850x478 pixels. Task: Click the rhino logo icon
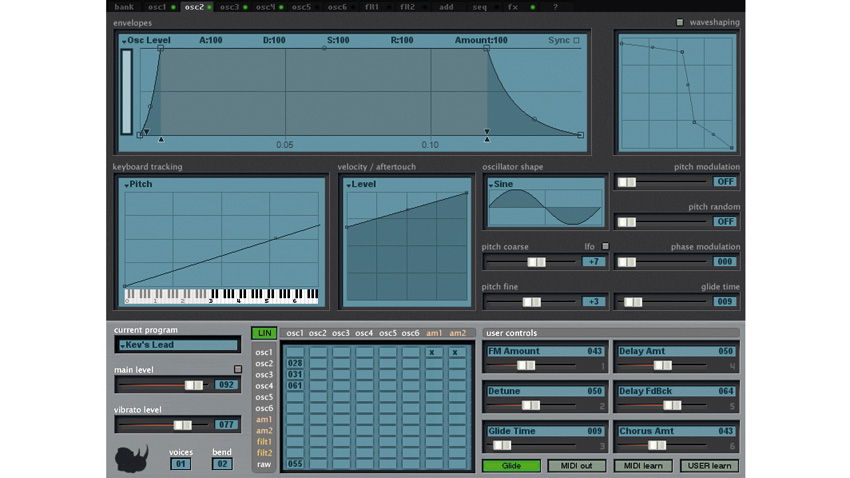tap(131, 458)
